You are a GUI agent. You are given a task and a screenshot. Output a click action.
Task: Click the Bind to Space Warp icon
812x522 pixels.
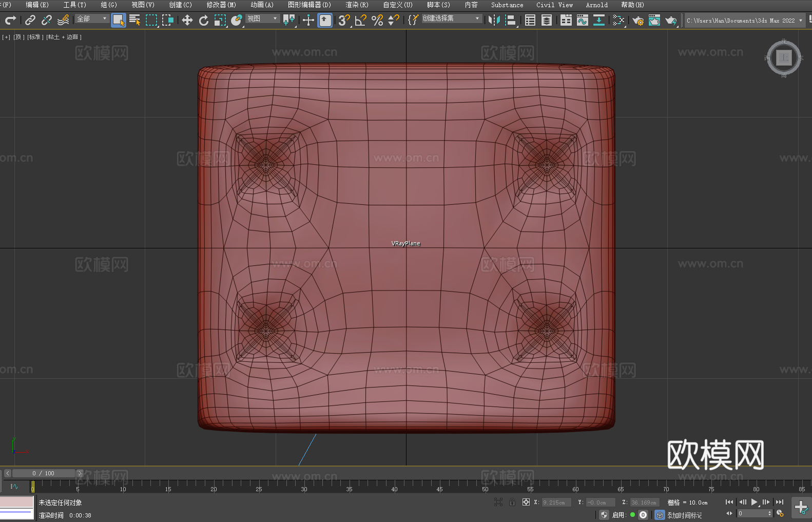click(63, 20)
